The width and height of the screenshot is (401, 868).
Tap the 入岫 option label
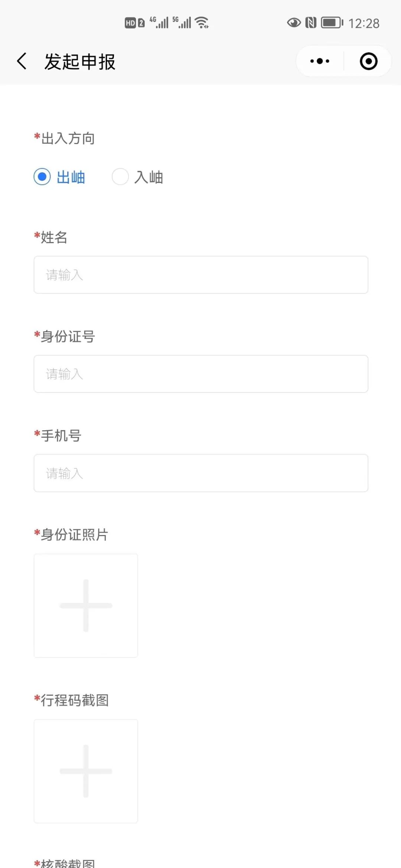tap(149, 177)
